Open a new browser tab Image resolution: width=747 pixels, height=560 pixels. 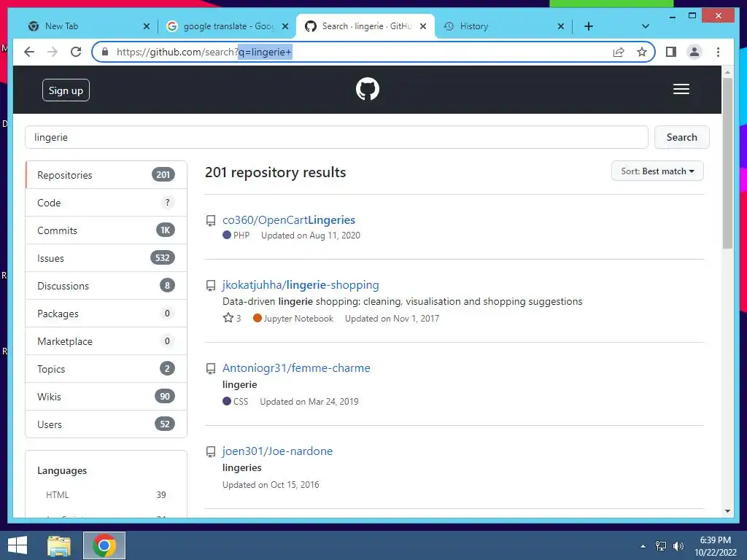[589, 26]
